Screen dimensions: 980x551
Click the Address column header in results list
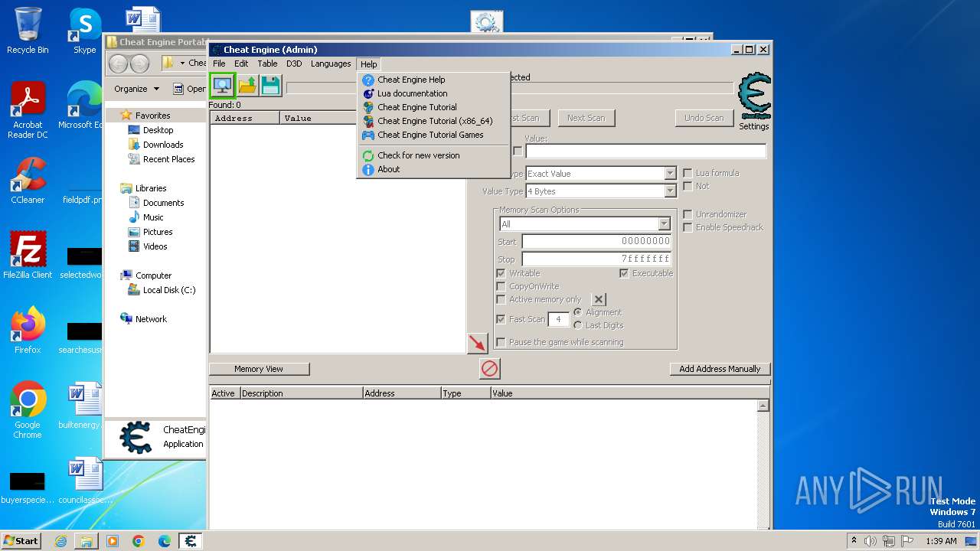pos(245,118)
